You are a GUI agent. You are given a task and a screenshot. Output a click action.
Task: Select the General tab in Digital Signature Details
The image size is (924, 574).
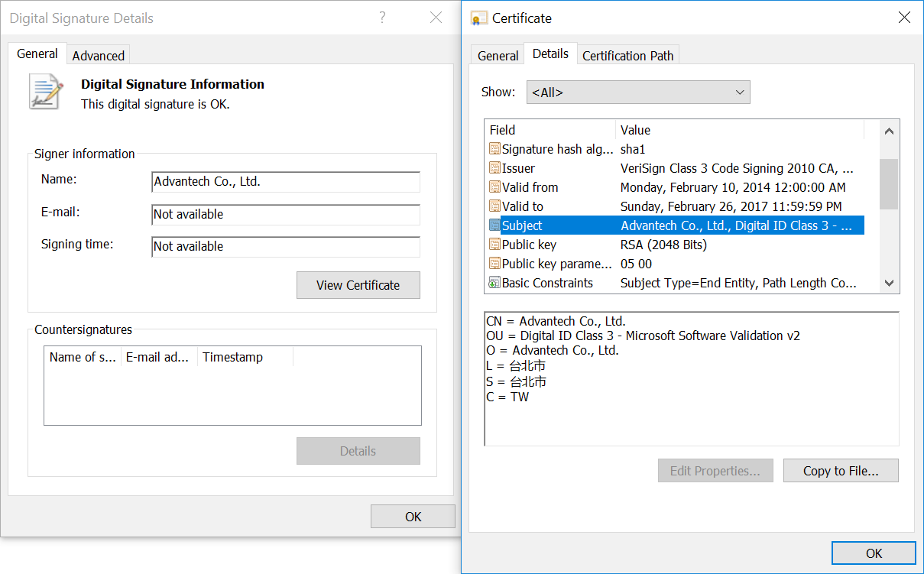click(x=37, y=54)
